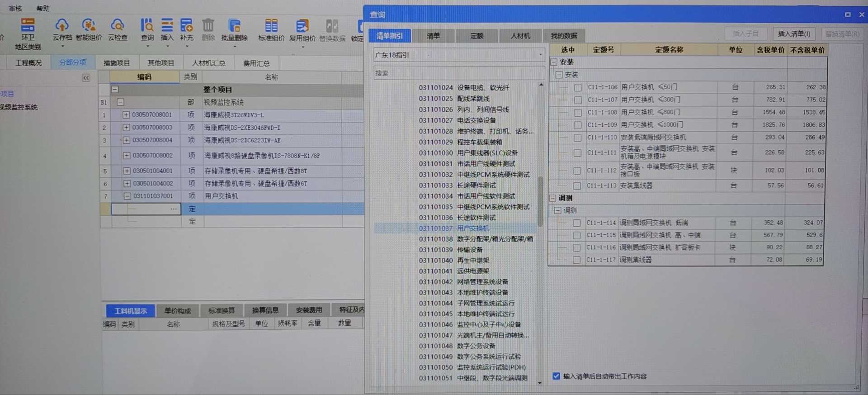Viewport: 868px width, 395px height.
Task: Run the 云检查 cloud check
Action: (118, 30)
